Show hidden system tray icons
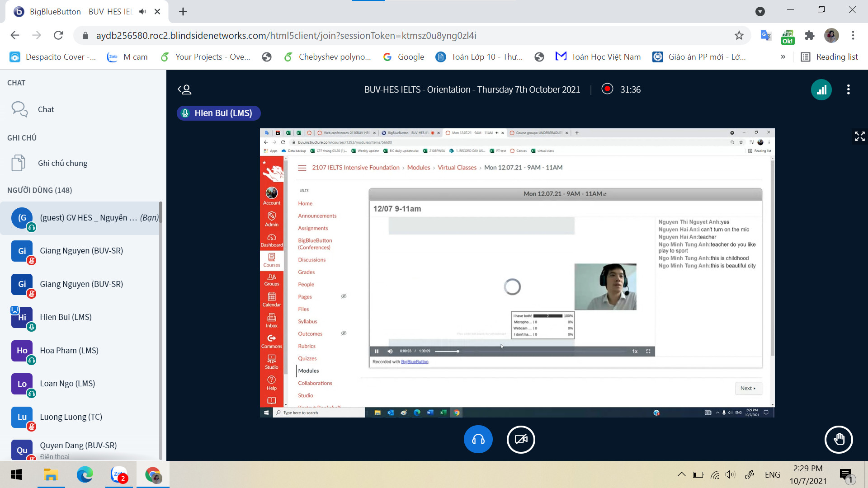This screenshot has width=868, height=488. click(x=681, y=475)
